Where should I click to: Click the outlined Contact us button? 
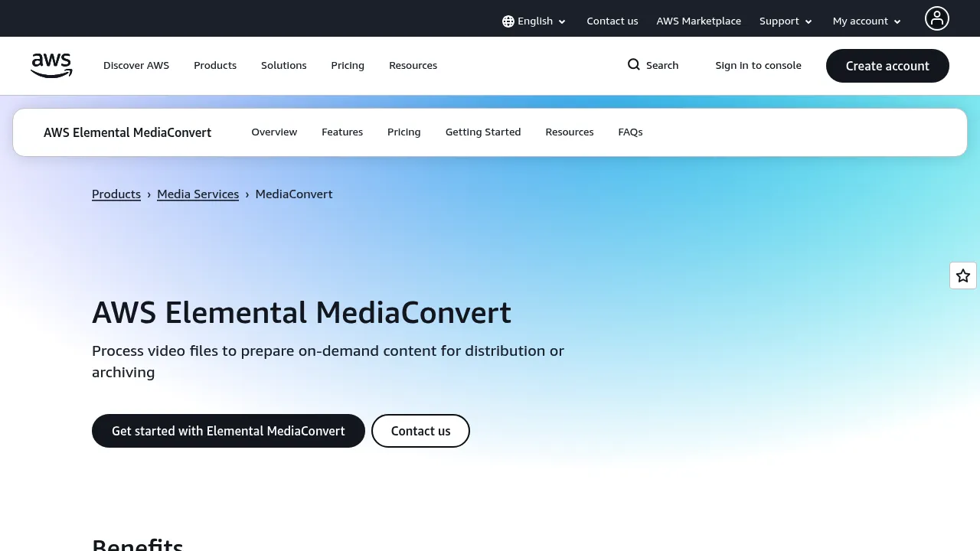420,431
